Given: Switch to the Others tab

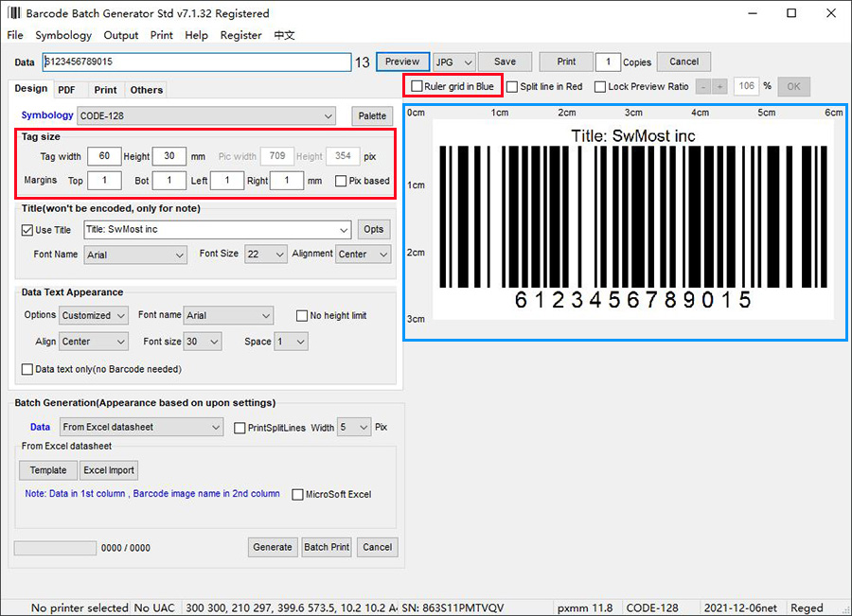Looking at the screenshot, I should 146,90.
